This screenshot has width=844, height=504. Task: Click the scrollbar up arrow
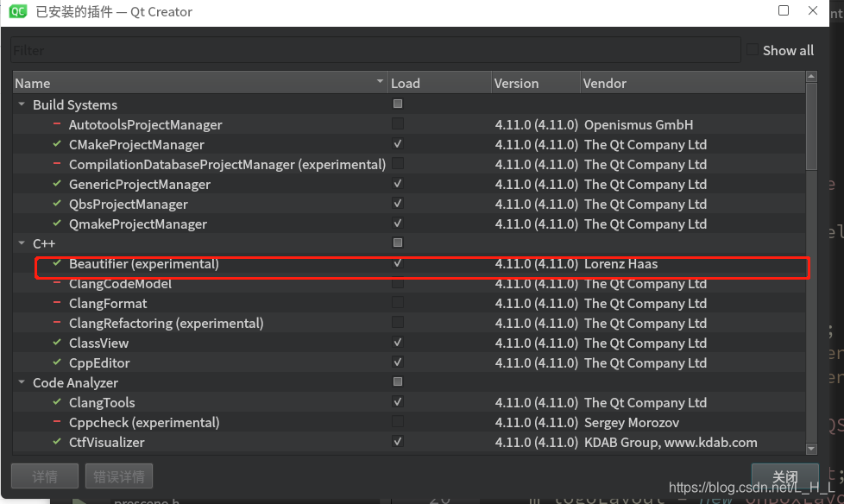point(811,77)
